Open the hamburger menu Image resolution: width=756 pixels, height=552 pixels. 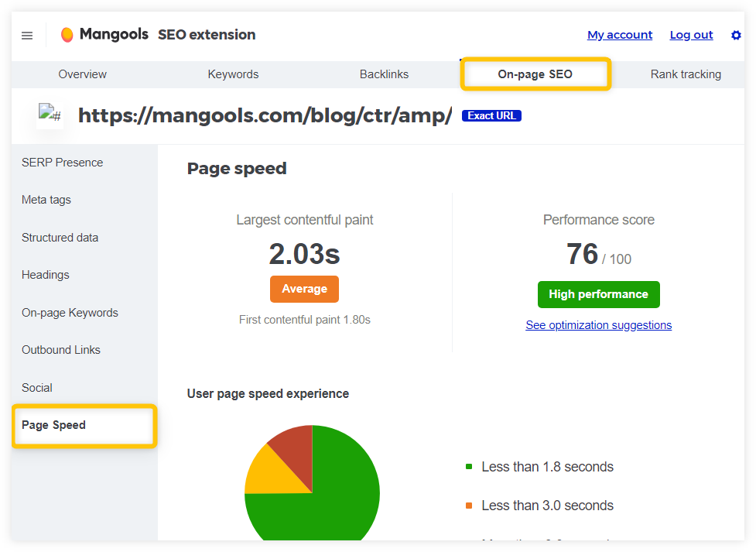point(27,35)
